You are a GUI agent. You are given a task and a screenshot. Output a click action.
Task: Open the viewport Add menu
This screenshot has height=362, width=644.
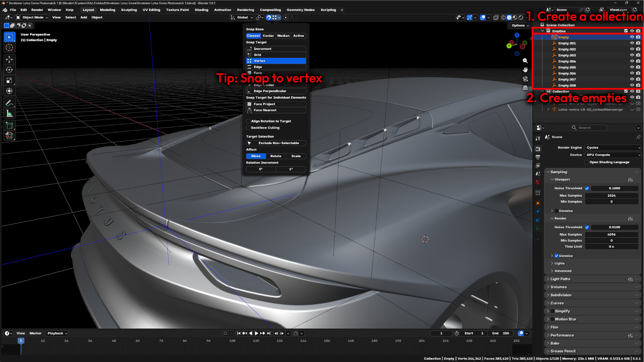(84, 17)
